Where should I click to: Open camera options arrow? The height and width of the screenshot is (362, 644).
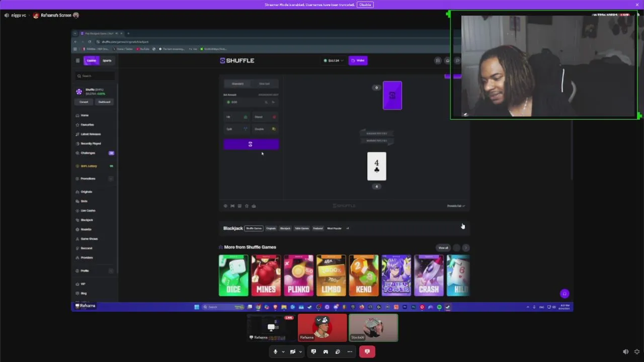(300, 351)
